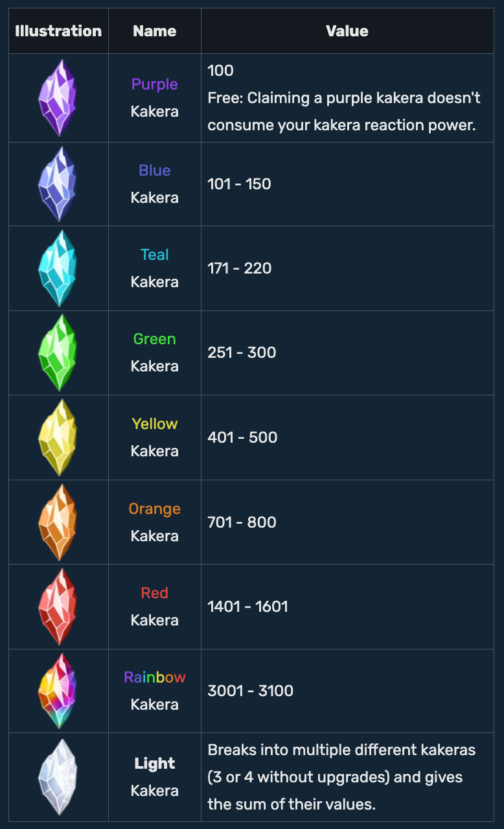Click the red kakera crystal icon

(x=58, y=607)
